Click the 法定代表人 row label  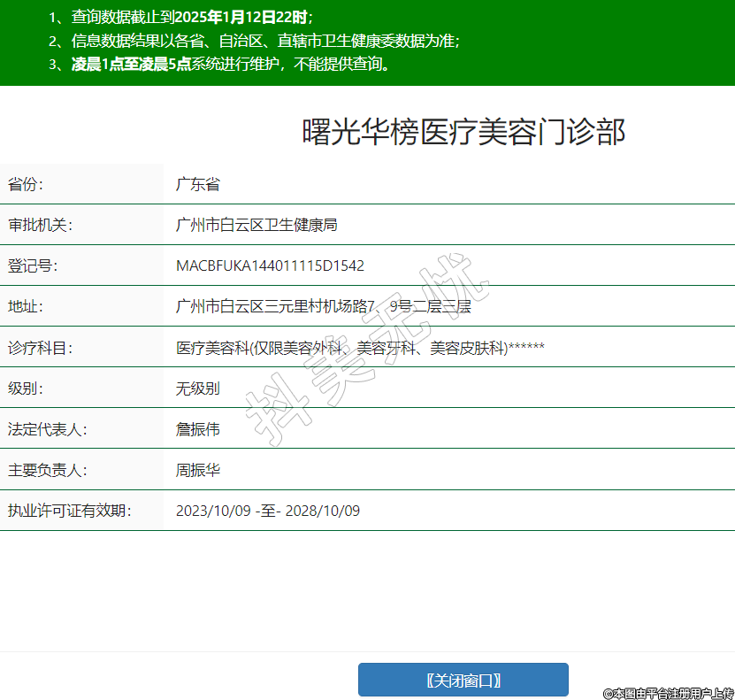tap(47, 429)
